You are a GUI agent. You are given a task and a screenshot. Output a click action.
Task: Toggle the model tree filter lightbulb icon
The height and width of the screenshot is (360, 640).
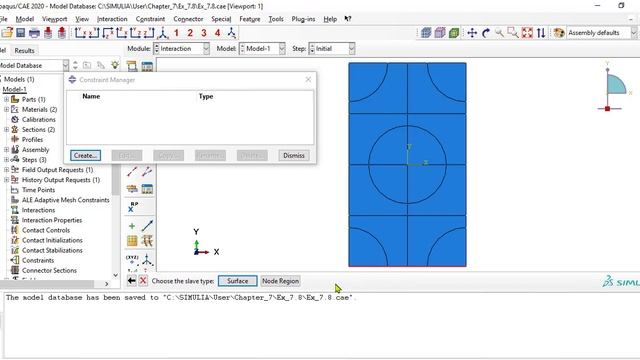coord(115,65)
